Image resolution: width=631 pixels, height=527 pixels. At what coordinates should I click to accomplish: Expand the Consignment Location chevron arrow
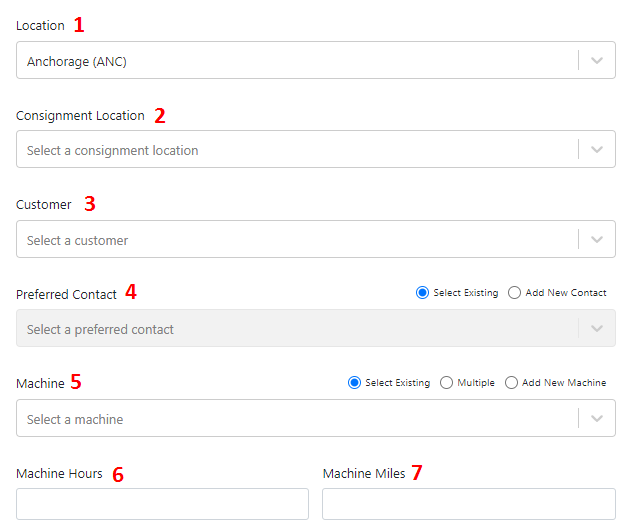tap(597, 149)
